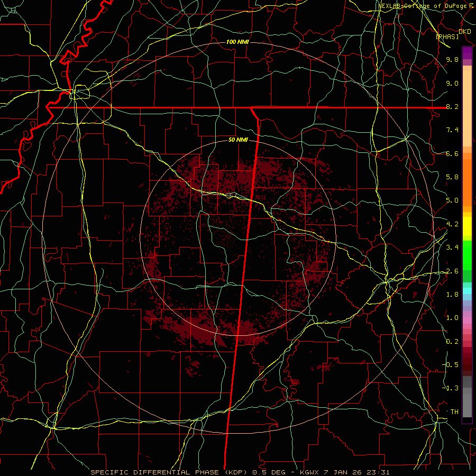Click the 2.6 legend value
Screen dimensions: 476x476
[452, 271]
